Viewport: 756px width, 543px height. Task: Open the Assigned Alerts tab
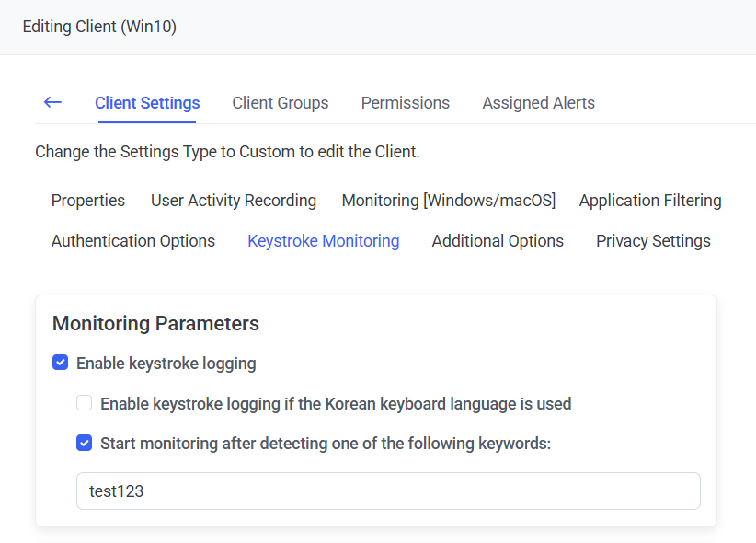point(538,103)
